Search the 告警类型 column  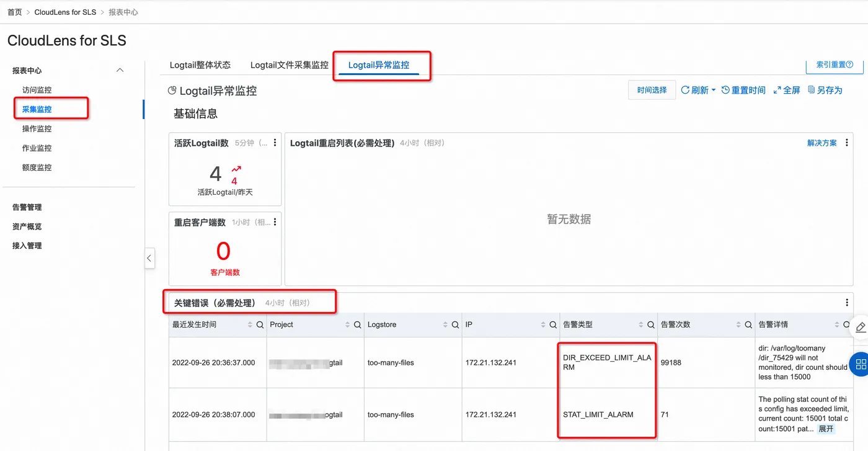click(650, 324)
